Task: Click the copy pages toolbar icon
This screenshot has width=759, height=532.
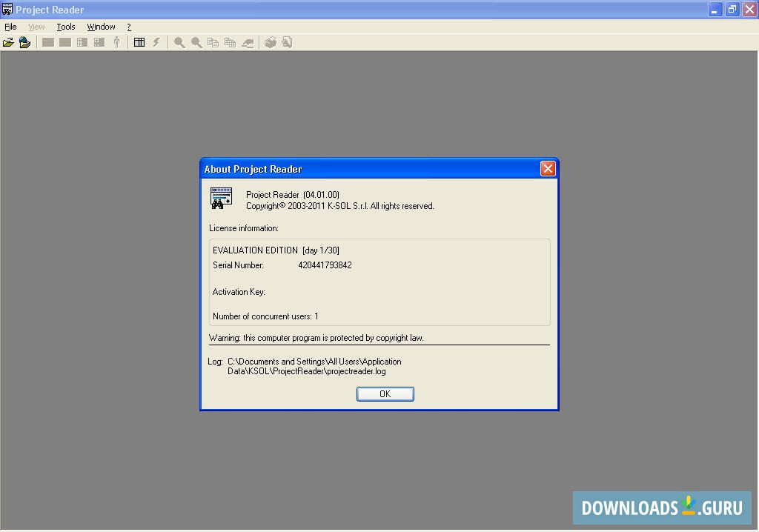Action: tap(213, 42)
